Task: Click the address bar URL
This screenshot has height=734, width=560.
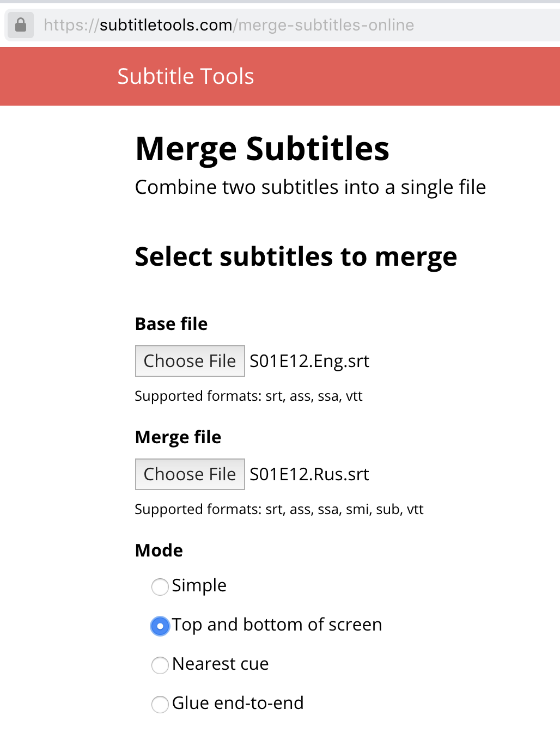Action: 229,25
